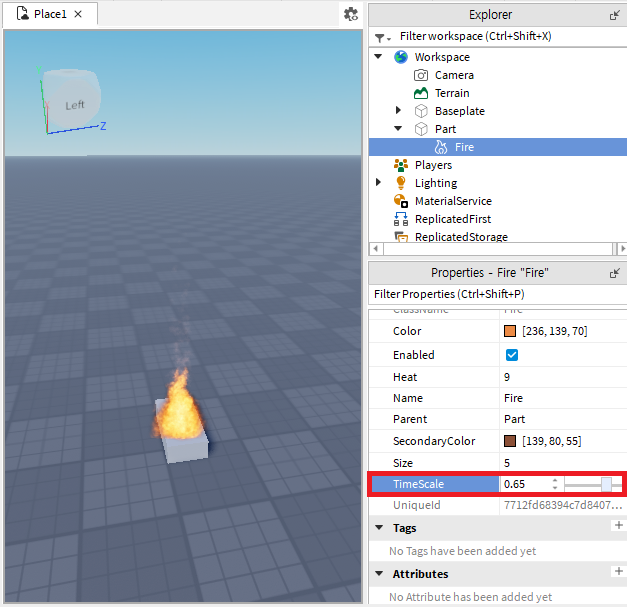Open the SecondaryColor brown swatch
Viewport: 627px width, 607px height.
[x=510, y=441]
